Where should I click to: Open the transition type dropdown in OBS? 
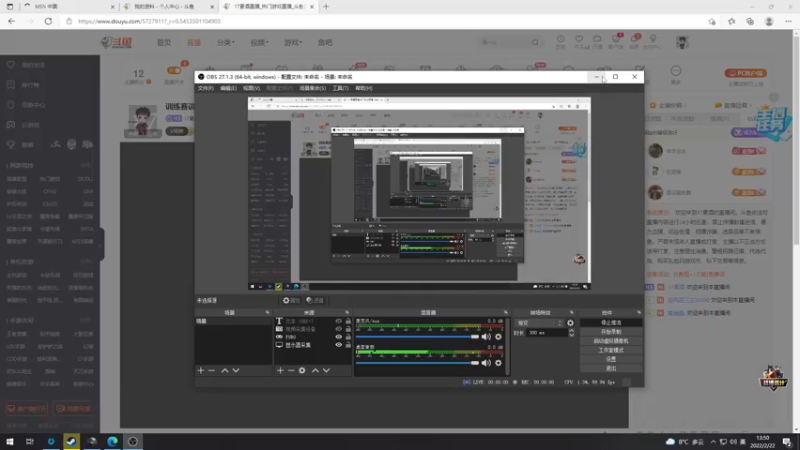click(539, 323)
